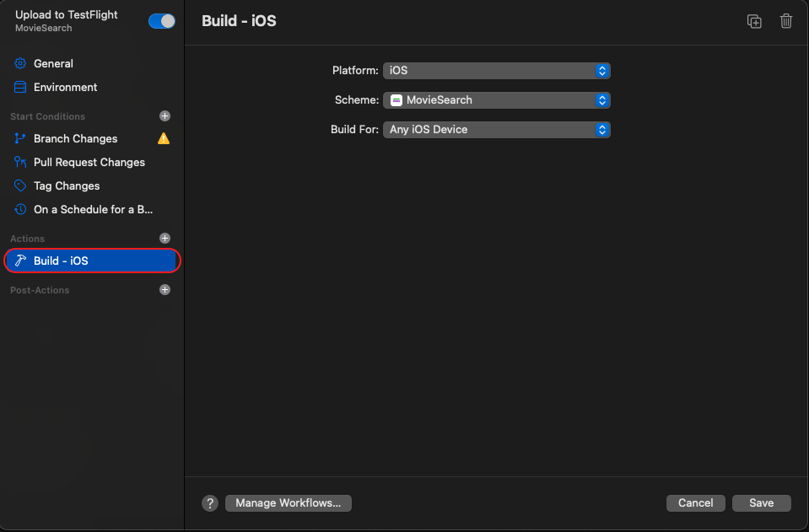
Task: Click the Post-Actions section header
Action: click(x=40, y=290)
